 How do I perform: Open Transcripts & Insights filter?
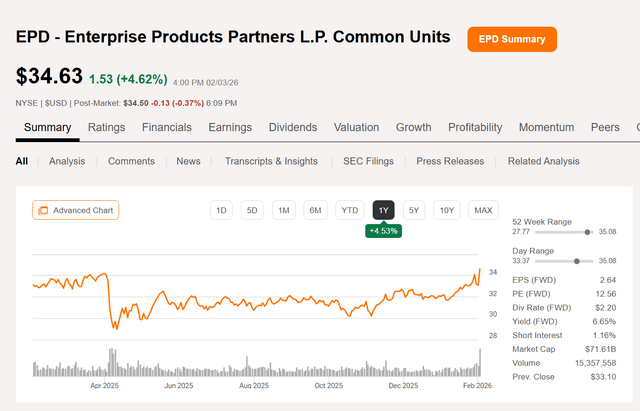click(x=271, y=161)
